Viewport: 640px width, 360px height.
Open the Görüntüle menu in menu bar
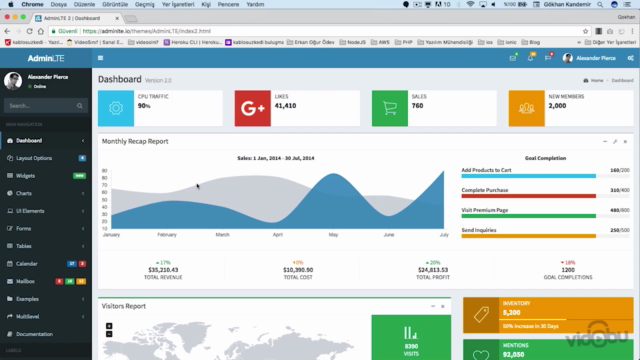115,4
